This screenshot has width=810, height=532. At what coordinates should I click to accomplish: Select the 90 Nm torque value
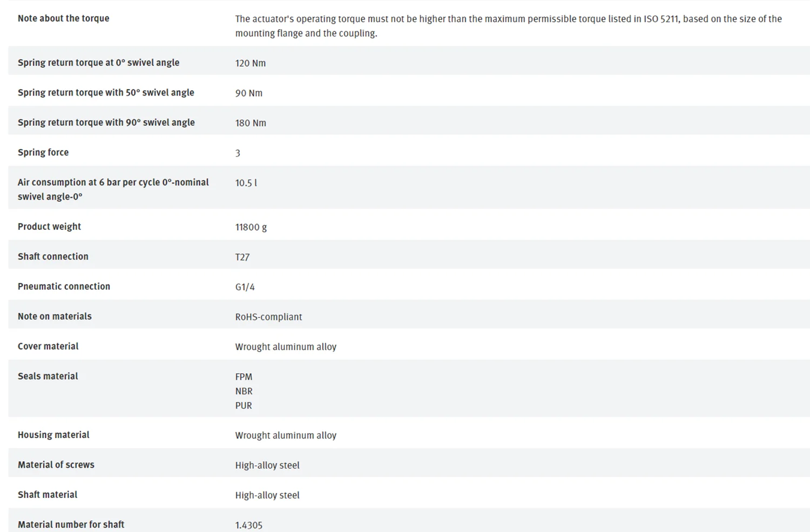pyautogui.click(x=248, y=93)
